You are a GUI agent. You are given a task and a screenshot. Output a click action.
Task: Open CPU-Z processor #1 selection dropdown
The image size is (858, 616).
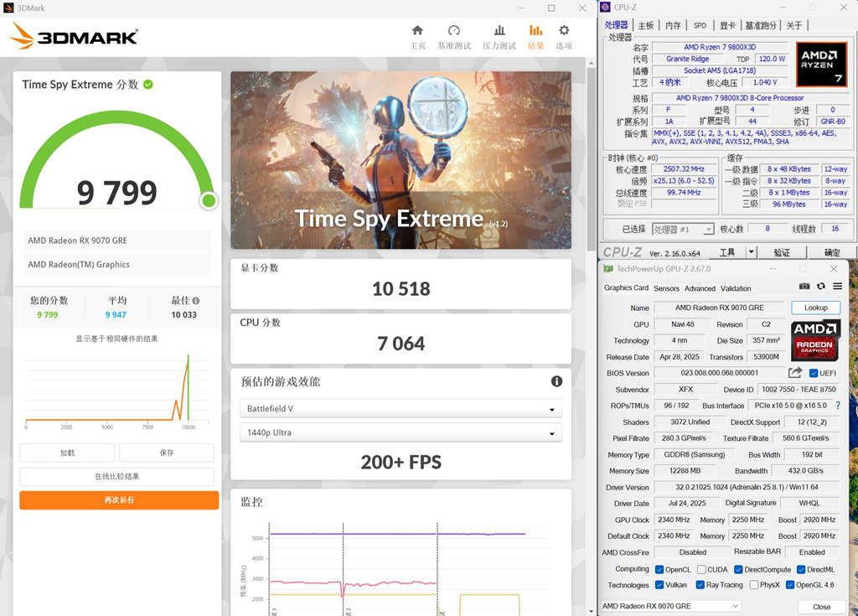click(684, 229)
